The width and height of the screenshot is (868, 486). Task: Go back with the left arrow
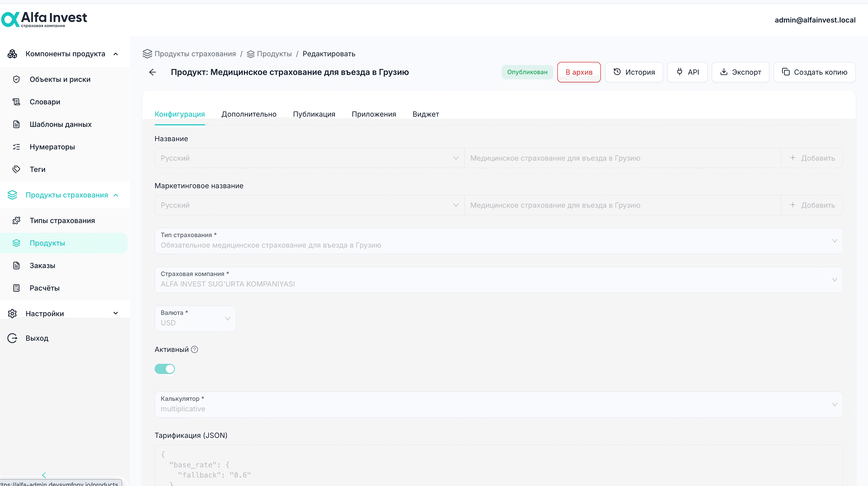[x=153, y=72]
